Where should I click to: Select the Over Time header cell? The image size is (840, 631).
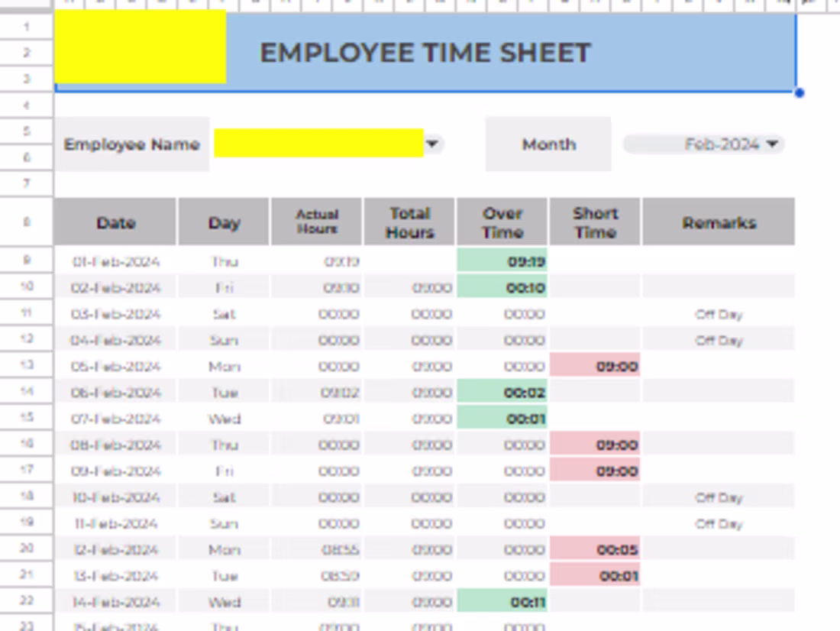point(502,221)
